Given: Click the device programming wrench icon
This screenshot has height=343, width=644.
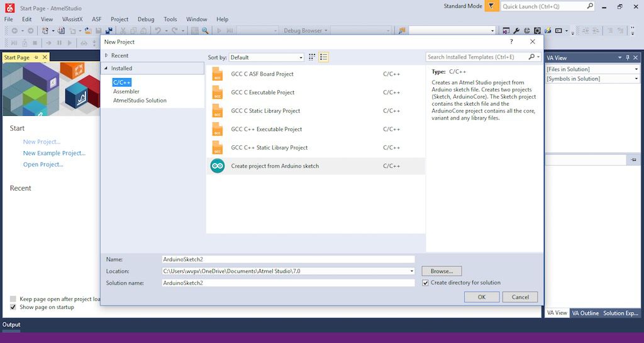Looking at the screenshot, I should (x=516, y=31).
